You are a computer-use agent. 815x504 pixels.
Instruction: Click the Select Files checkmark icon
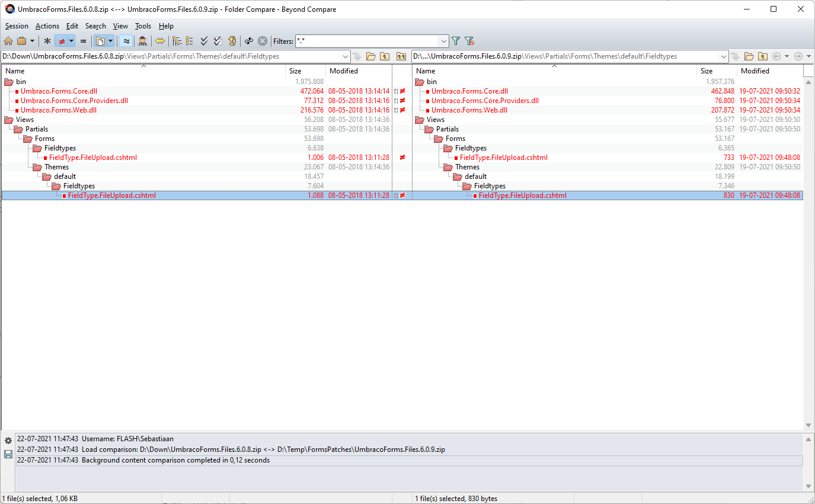(218, 41)
